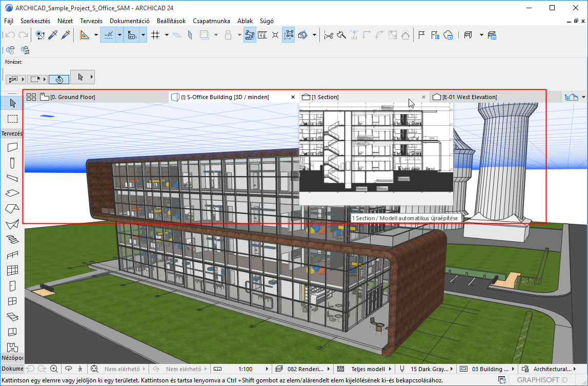Toggle the guide lines snap button

[108, 35]
